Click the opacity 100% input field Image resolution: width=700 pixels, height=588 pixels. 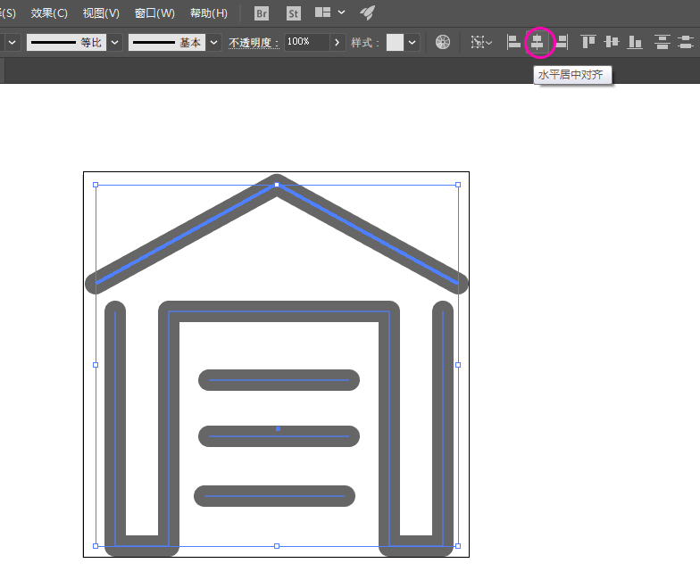point(306,43)
